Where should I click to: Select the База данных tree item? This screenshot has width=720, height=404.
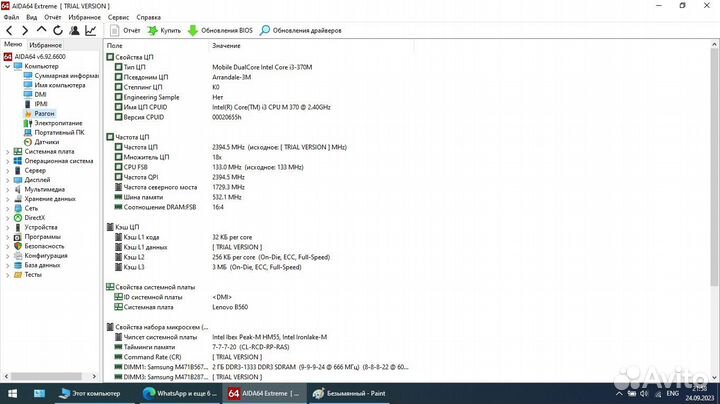coord(37,265)
